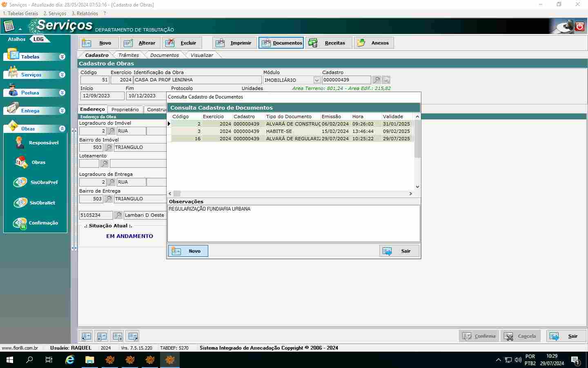
Task: Collapse the Obras sidebar section
Action: click(x=62, y=129)
